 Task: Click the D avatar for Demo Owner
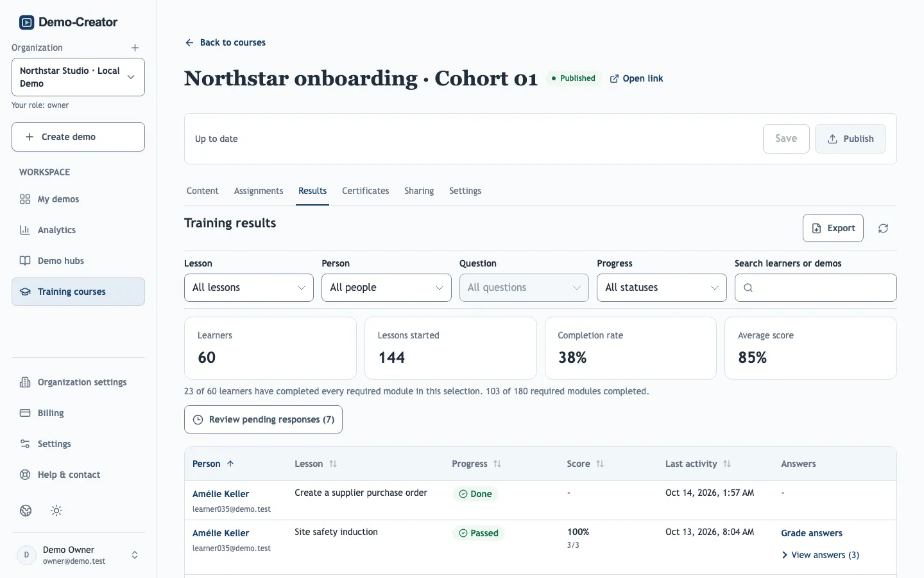(x=26, y=555)
